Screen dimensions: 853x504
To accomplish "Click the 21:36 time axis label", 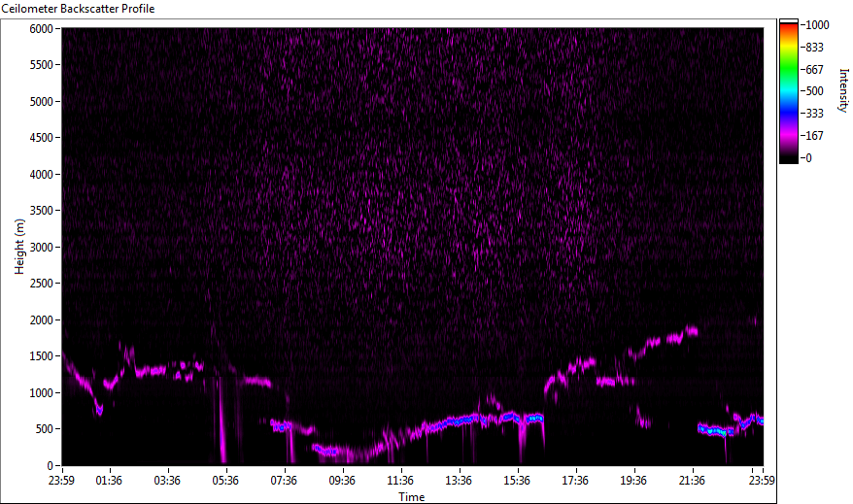I will click(692, 481).
